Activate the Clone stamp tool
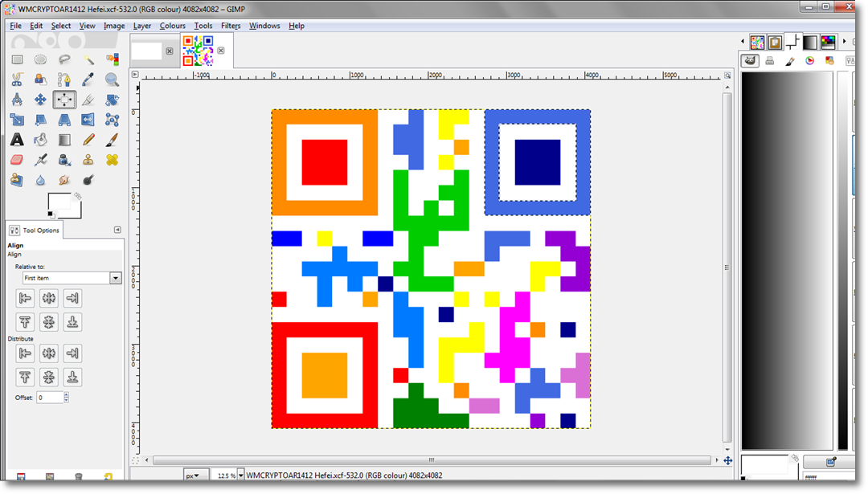 pyautogui.click(x=88, y=160)
